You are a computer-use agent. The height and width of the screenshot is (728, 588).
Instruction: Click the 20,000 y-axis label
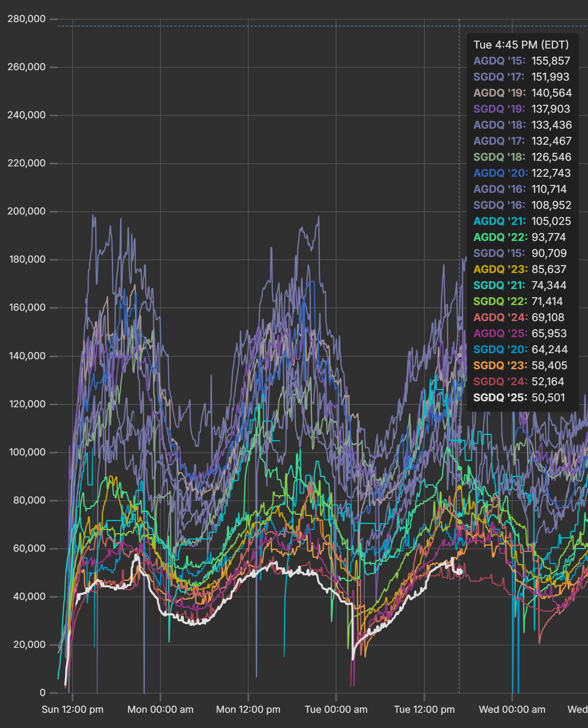click(29, 645)
